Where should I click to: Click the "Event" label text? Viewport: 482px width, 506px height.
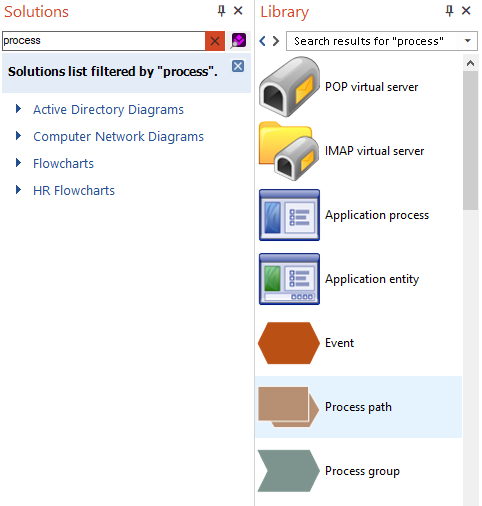pyautogui.click(x=339, y=343)
